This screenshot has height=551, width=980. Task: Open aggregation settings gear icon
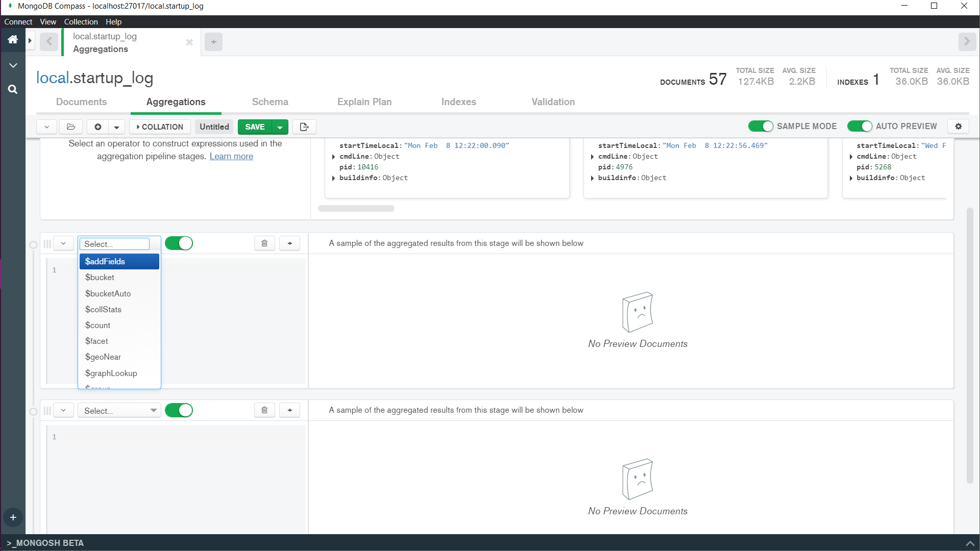pos(959,126)
